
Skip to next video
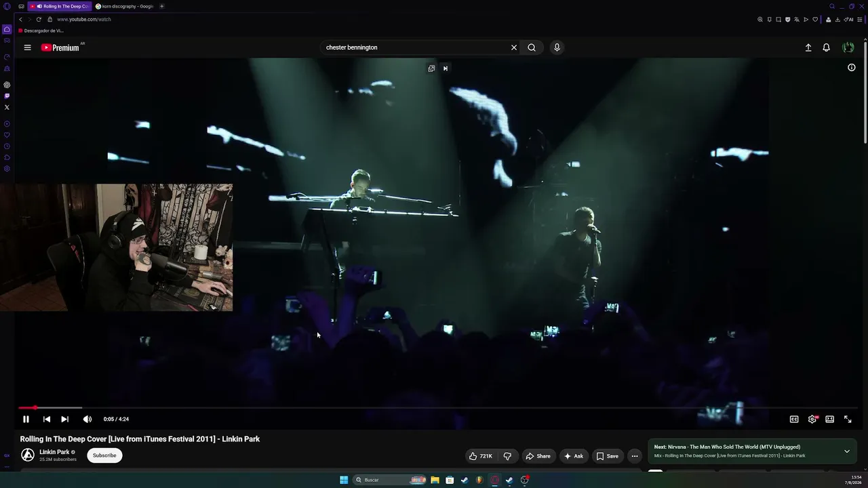(x=64, y=419)
